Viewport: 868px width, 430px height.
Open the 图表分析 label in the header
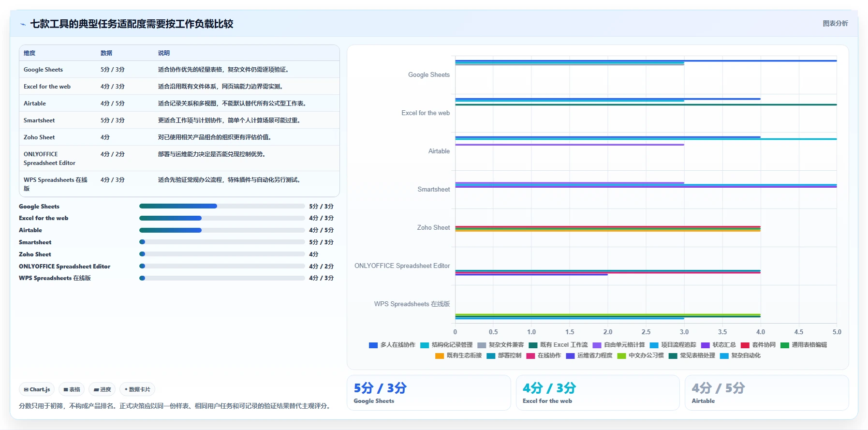pyautogui.click(x=835, y=23)
